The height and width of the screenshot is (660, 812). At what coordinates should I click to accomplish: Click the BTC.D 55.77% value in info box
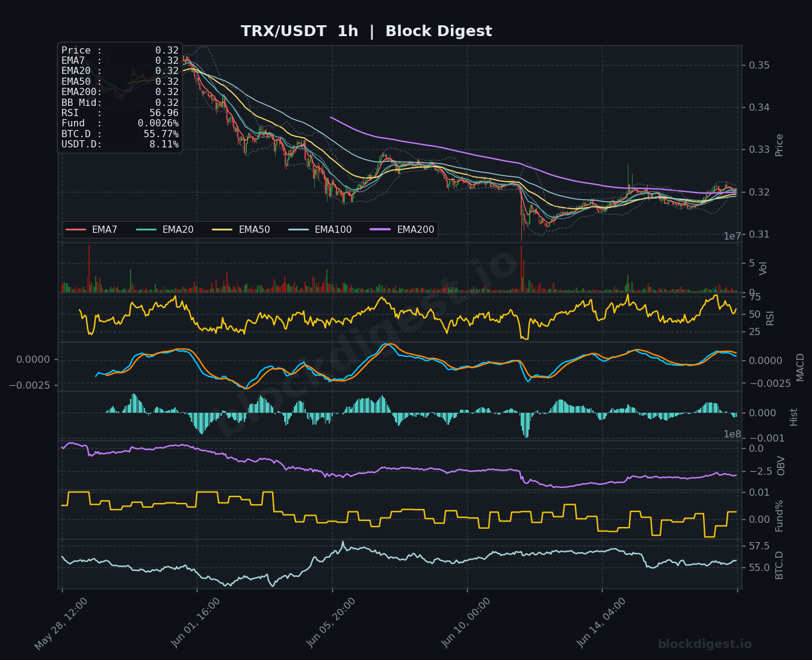coord(161,134)
